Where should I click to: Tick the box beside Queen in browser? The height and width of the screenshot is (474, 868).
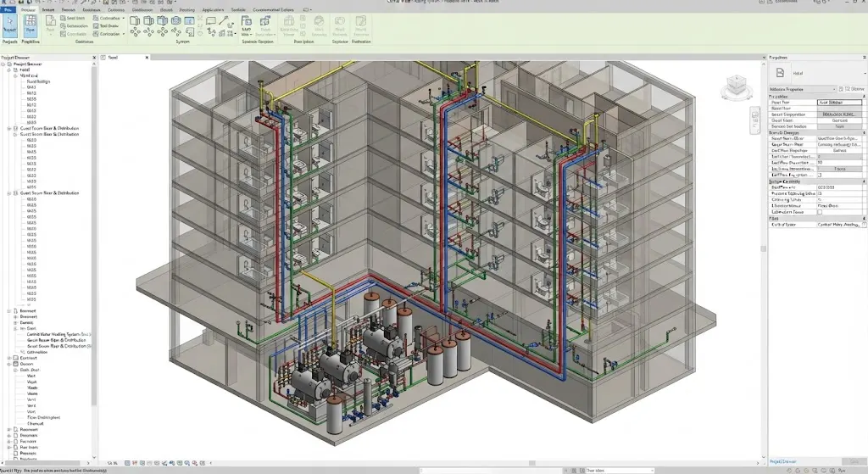(15, 365)
